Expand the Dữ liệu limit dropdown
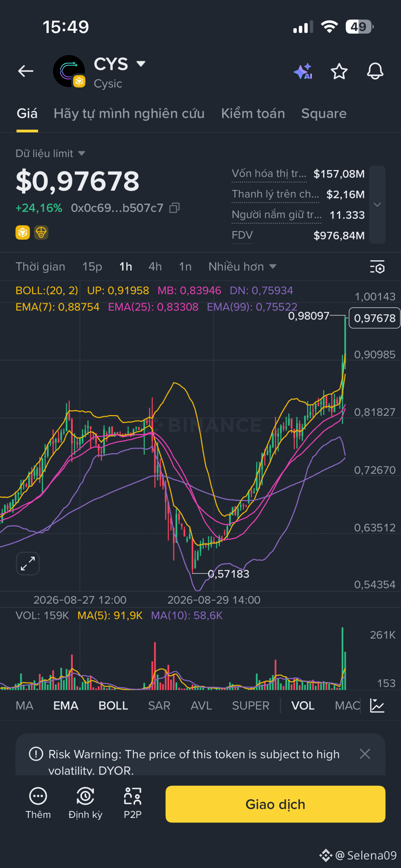This screenshot has height=868, width=401. click(50, 154)
